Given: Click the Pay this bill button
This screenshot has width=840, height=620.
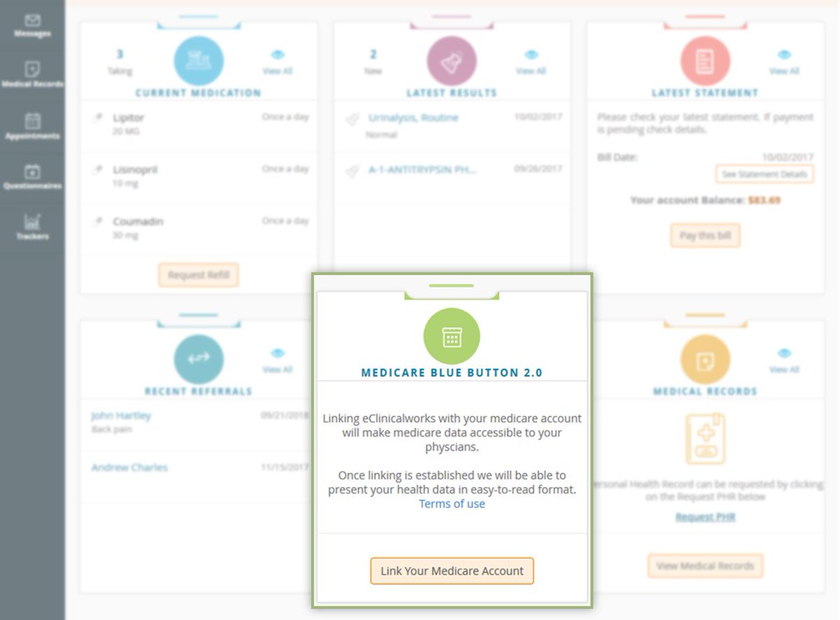Looking at the screenshot, I should click(x=705, y=236).
